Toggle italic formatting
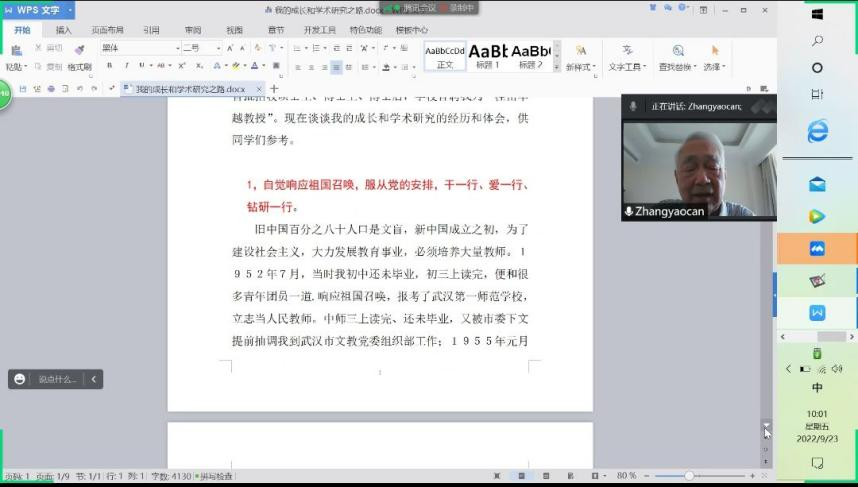The image size is (858, 487). pos(126,66)
